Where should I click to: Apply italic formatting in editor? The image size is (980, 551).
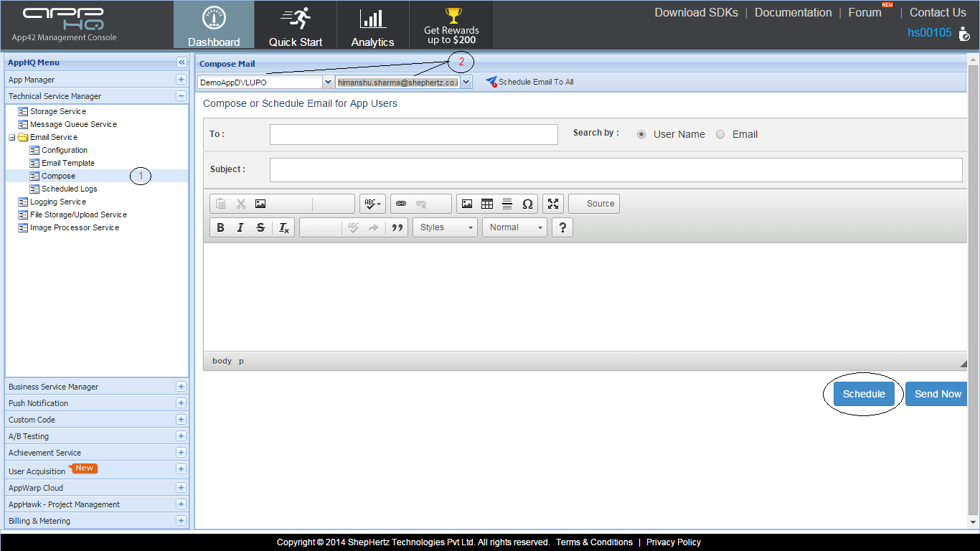[240, 227]
